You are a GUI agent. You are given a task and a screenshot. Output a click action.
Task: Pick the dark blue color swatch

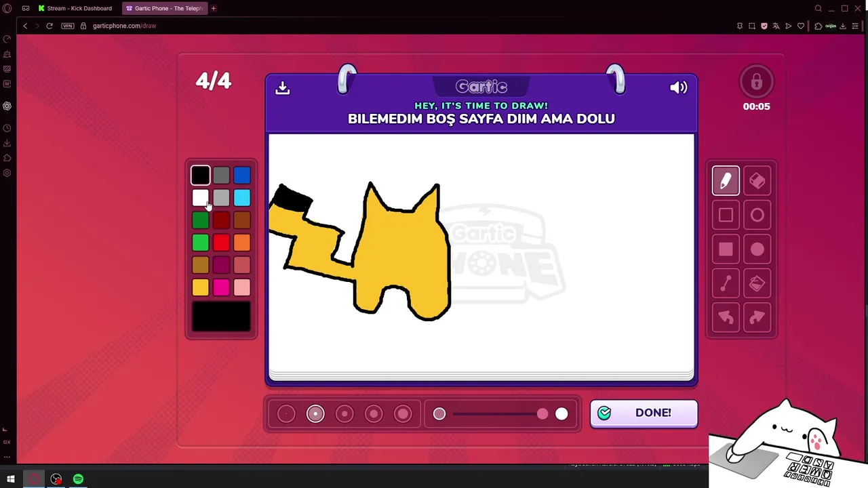click(x=242, y=176)
